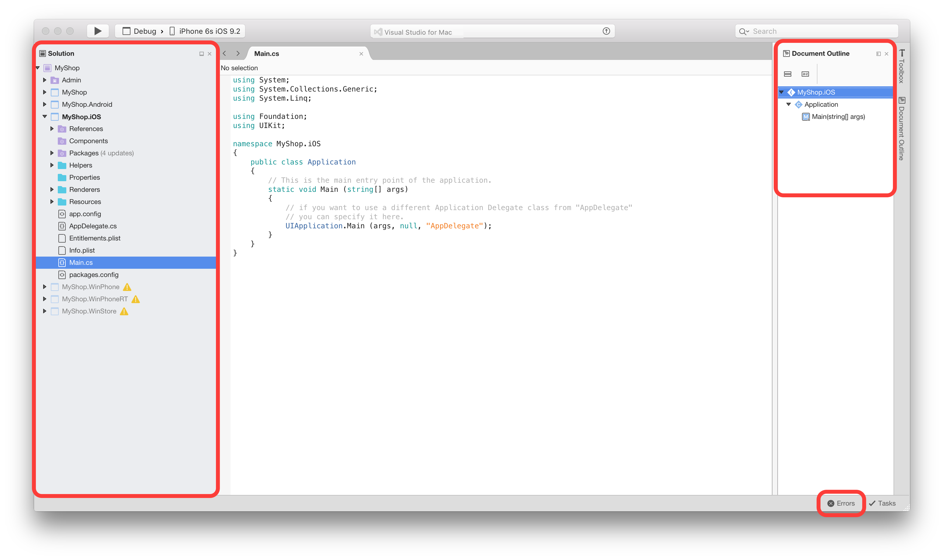Screen dimensions: 944x560
Task: Click the group-by-category icon in Document Outline
Action: click(787, 74)
